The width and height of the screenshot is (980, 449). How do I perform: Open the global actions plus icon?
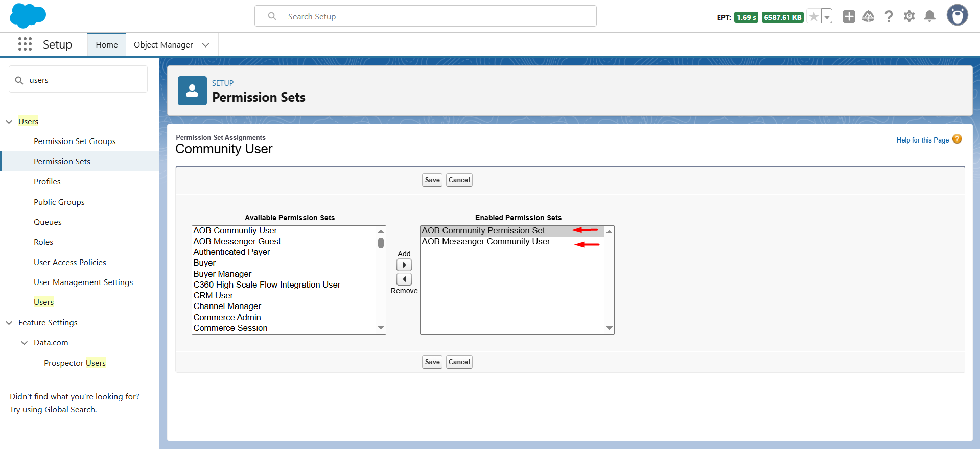pos(849,17)
